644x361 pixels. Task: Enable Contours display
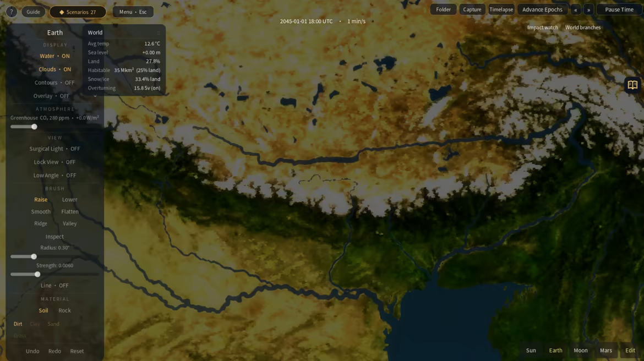[54, 83]
